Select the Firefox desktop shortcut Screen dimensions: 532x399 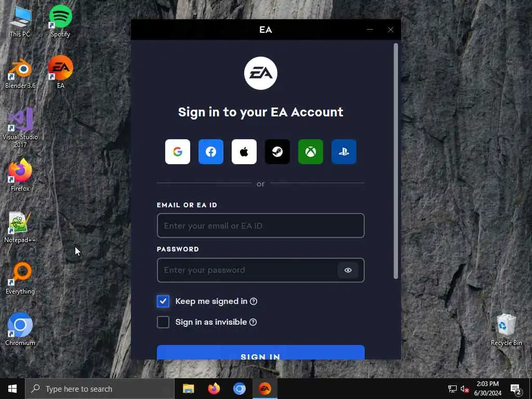[20, 176]
